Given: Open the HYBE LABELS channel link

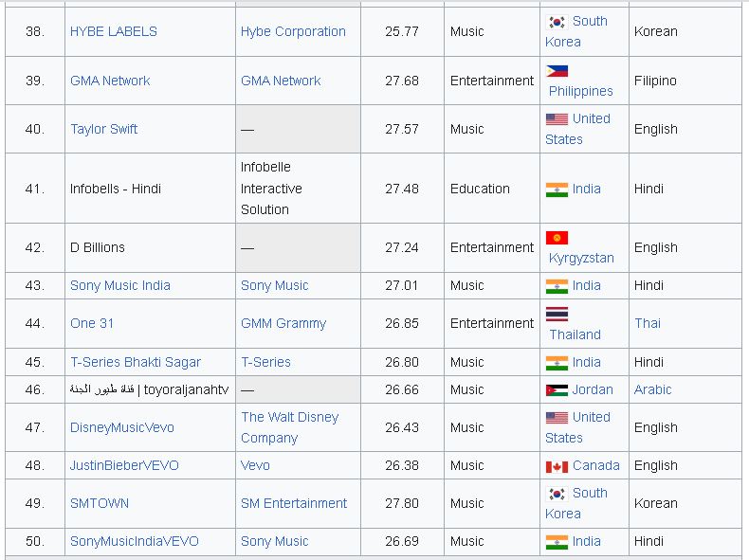Looking at the screenshot, I should [114, 31].
